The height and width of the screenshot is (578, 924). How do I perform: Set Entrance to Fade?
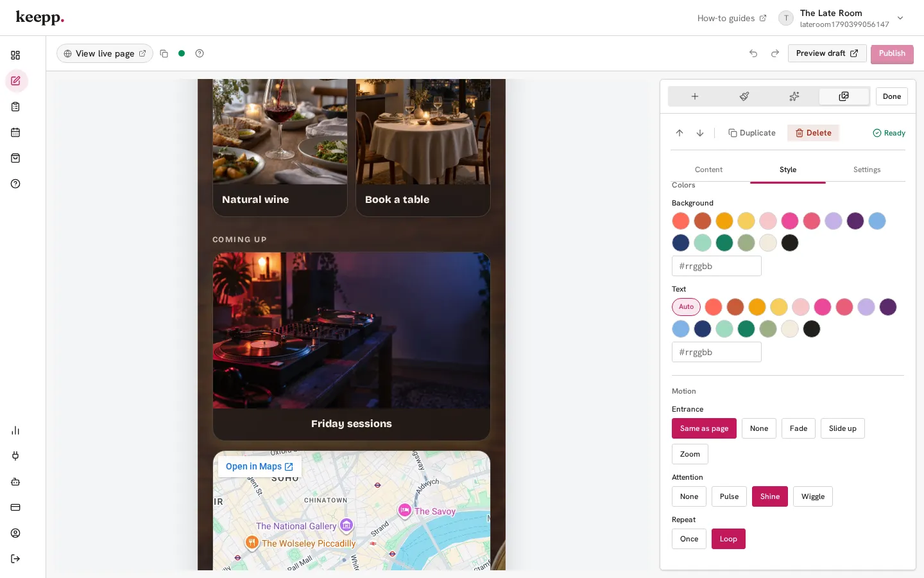[x=798, y=428]
